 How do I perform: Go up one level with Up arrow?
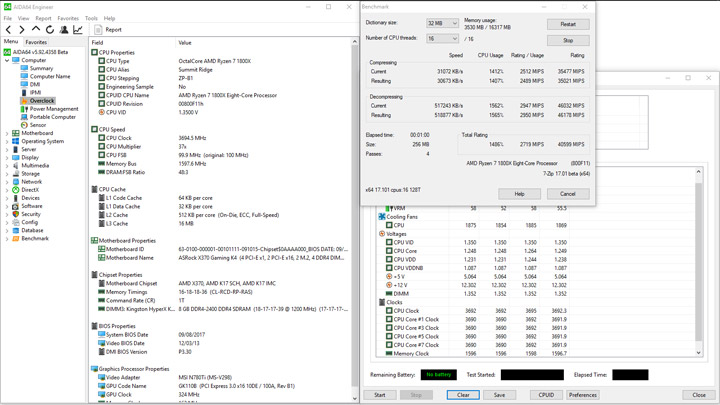(35, 29)
